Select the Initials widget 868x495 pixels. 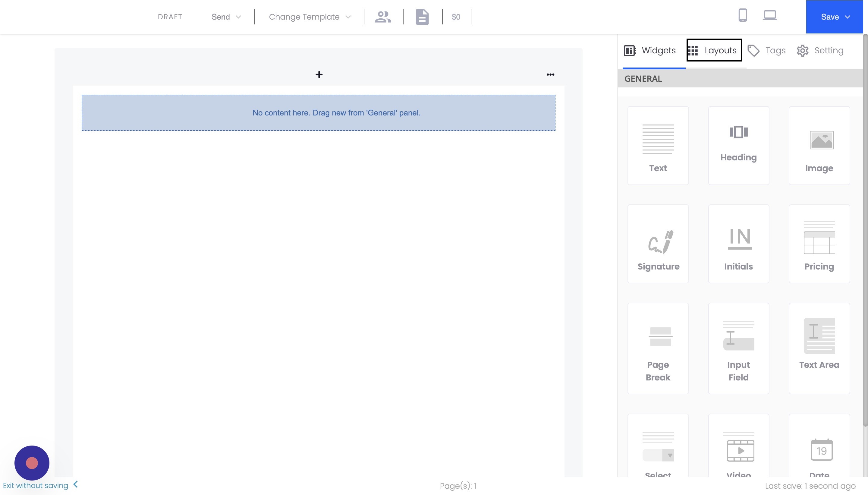point(738,244)
